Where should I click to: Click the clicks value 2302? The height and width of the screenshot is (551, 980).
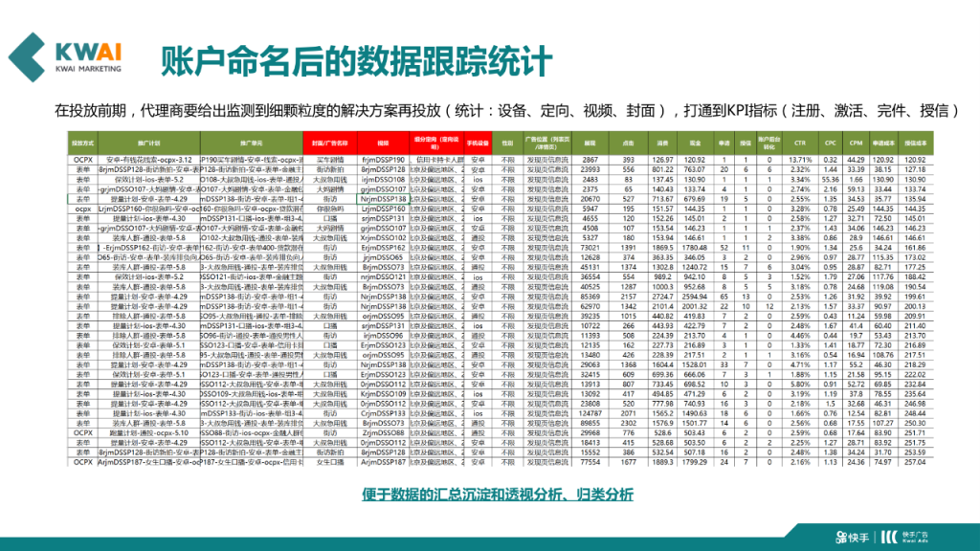pos(628,424)
